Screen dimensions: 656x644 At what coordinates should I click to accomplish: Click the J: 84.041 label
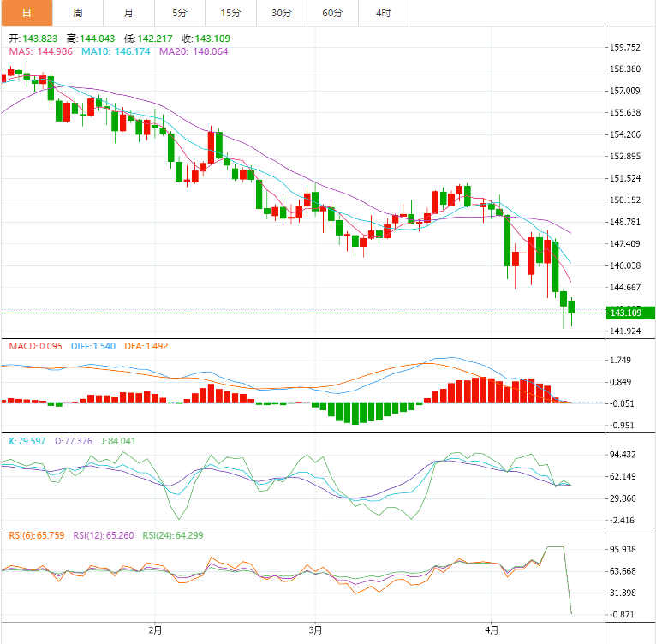tap(118, 441)
